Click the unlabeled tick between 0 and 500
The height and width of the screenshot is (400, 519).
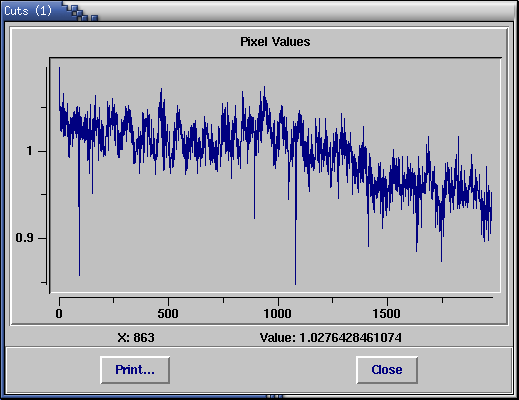(x=114, y=300)
